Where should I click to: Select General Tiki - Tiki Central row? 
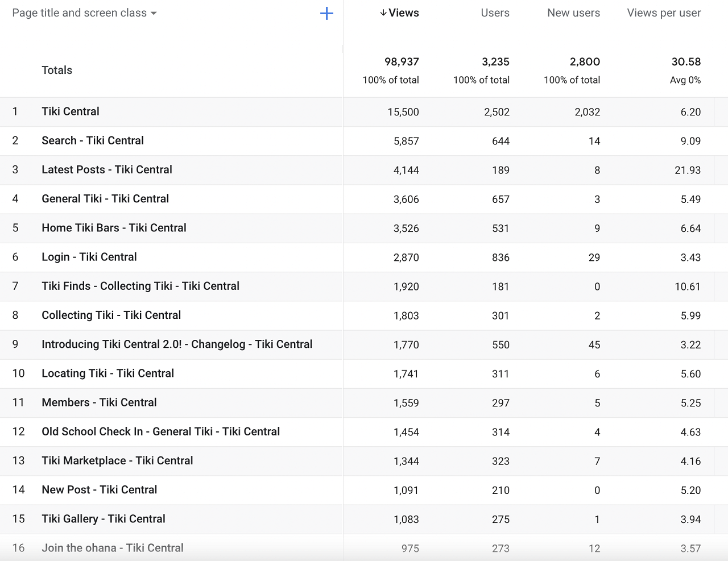click(x=105, y=199)
